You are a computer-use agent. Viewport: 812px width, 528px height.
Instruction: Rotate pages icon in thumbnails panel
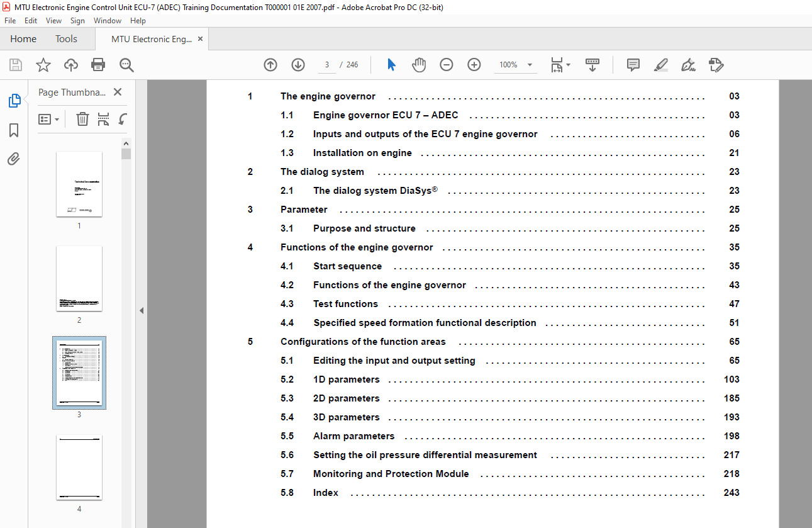click(x=123, y=119)
